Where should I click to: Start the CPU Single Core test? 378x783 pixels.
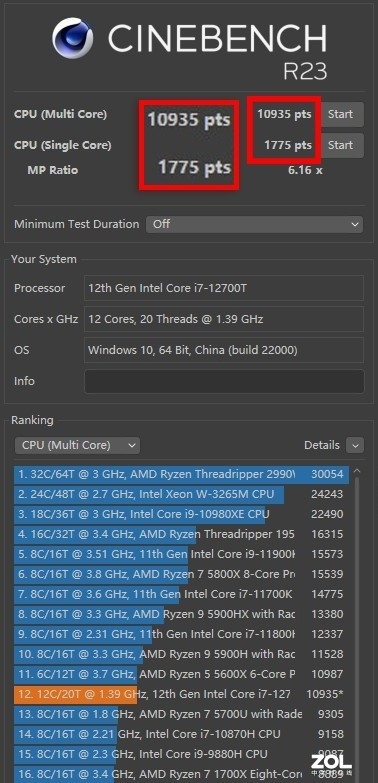pos(341,145)
